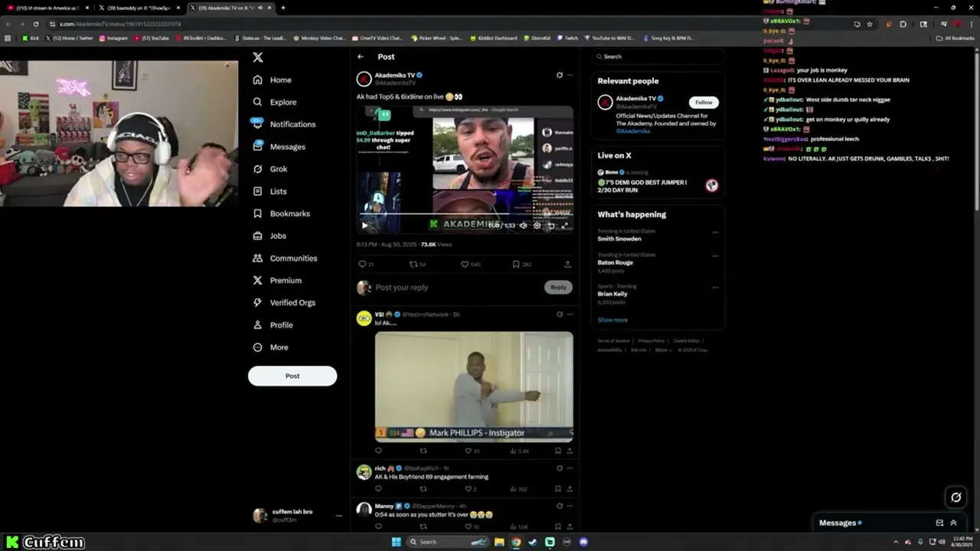Open Premium in the sidebar
The image size is (980, 551).
pyautogui.click(x=277, y=280)
